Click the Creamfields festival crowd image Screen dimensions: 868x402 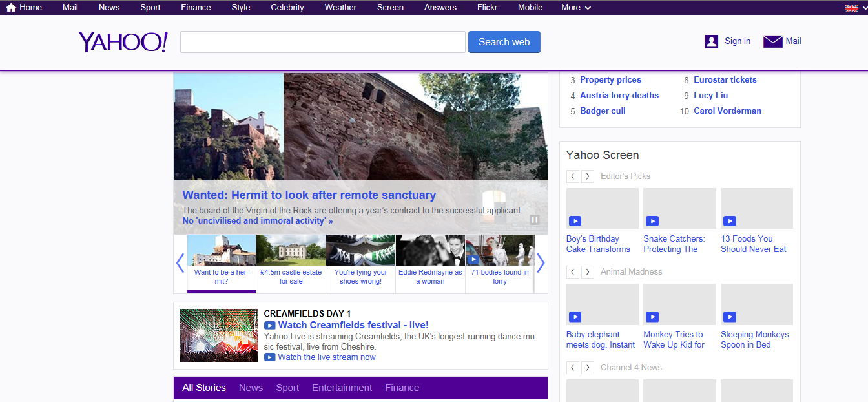[x=218, y=335]
